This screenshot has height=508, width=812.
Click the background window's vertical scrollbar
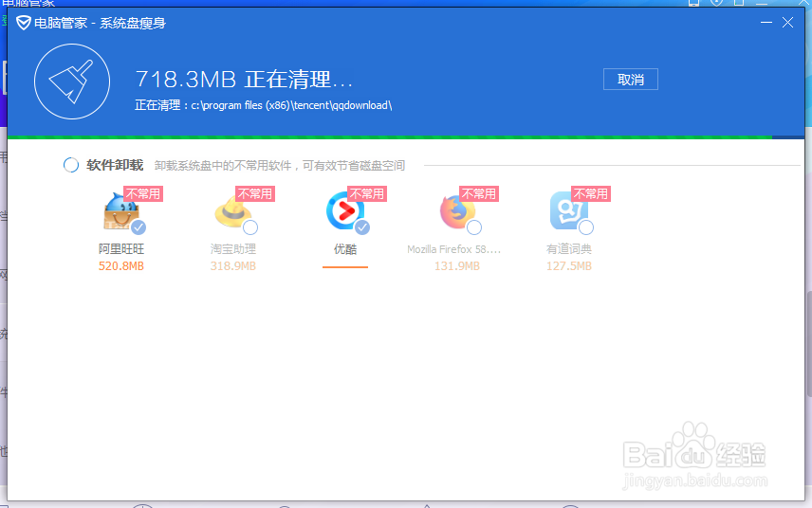809,343
